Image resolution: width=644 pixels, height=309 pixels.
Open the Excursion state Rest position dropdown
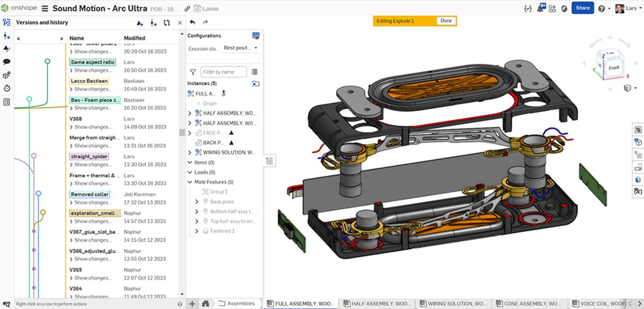tap(240, 48)
